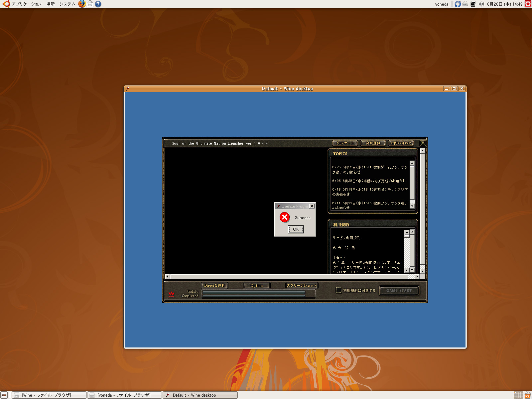Click the show desktop icon in taskbar
This screenshot has height=399, width=532.
point(4,395)
